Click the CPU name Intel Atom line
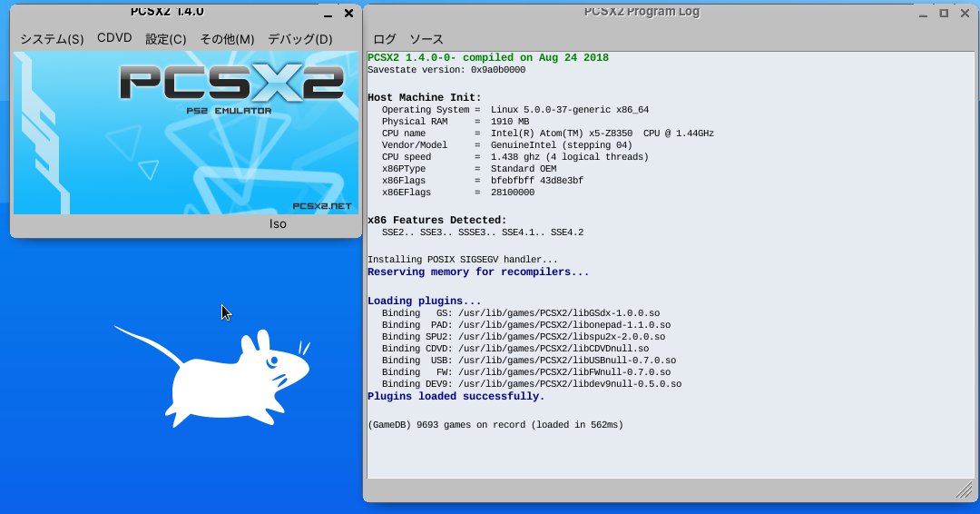 (548, 133)
